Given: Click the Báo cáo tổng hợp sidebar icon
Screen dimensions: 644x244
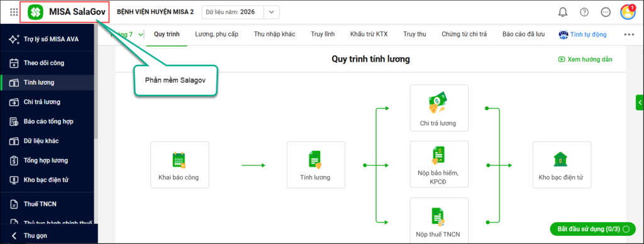Looking at the screenshot, I should click(14, 121).
